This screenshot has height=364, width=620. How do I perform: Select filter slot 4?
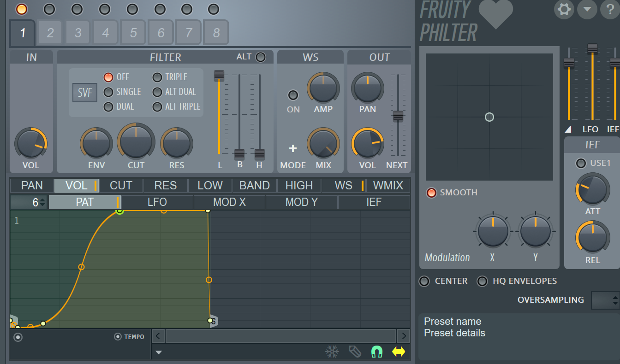(x=106, y=33)
